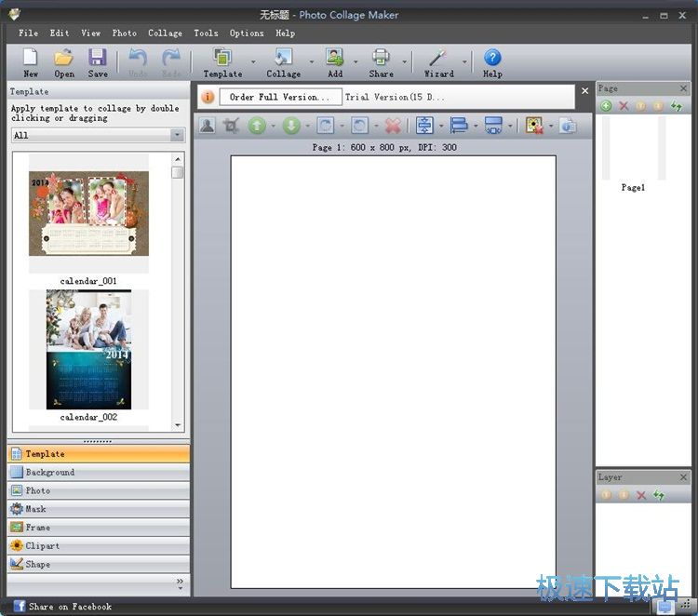Open the Template toolbar dropdown arrow
The width and height of the screenshot is (698, 616).
coord(253,63)
